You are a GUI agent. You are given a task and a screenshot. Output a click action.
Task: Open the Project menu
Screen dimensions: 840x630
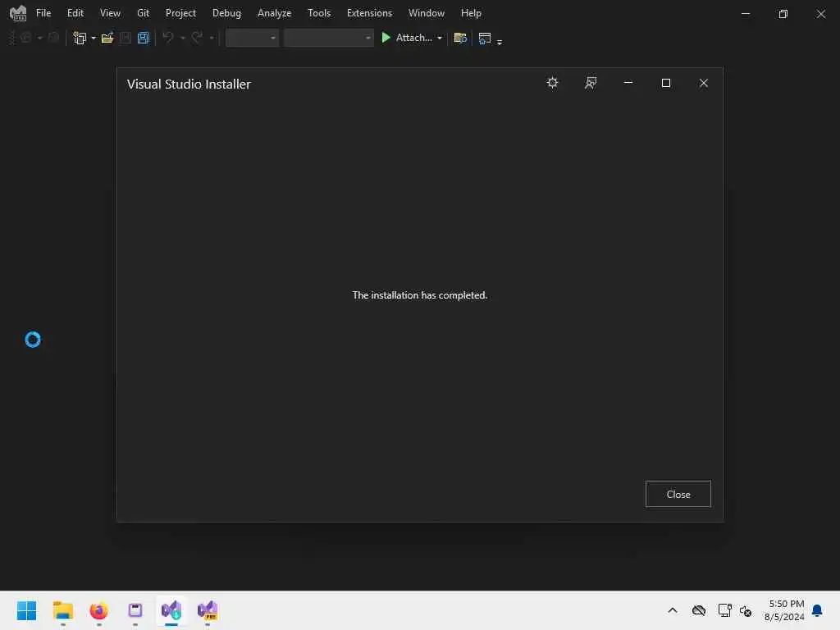tap(180, 13)
